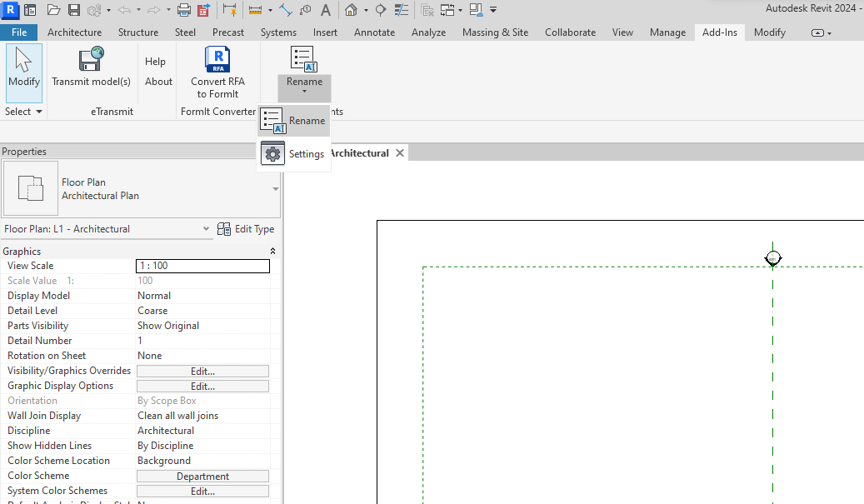Click the Switch Windows icon
This screenshot has width=864, height=504.
tap(447, 10)
